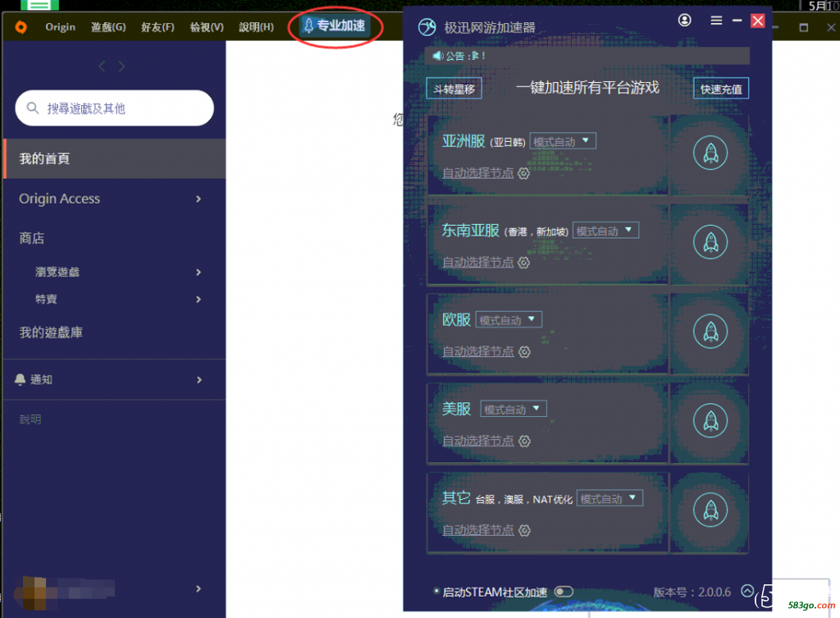Click the rocket icon for 欧服

pos(710,332)
